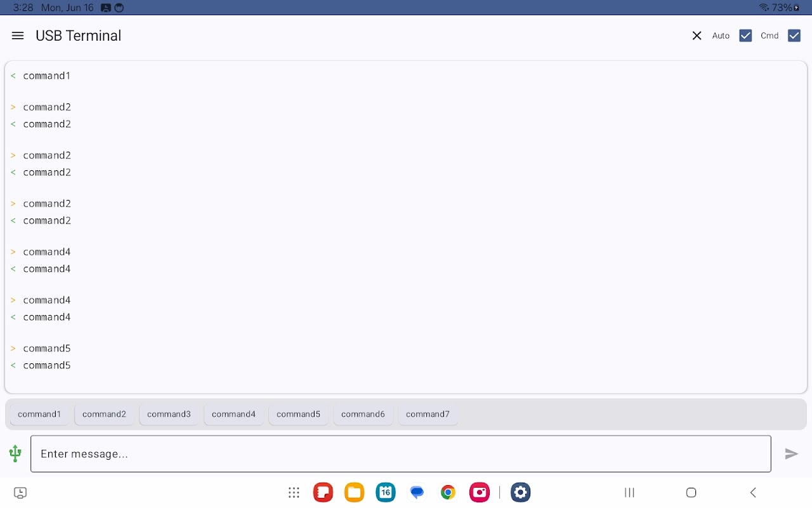Screen dimensions: 812x508
Task: Tap the Back navigation arrow
Action: tap(753, 492)
